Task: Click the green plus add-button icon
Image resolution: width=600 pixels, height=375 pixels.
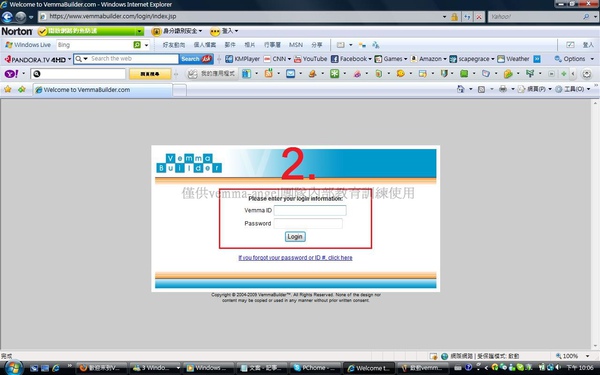Action: coord(563,73)
